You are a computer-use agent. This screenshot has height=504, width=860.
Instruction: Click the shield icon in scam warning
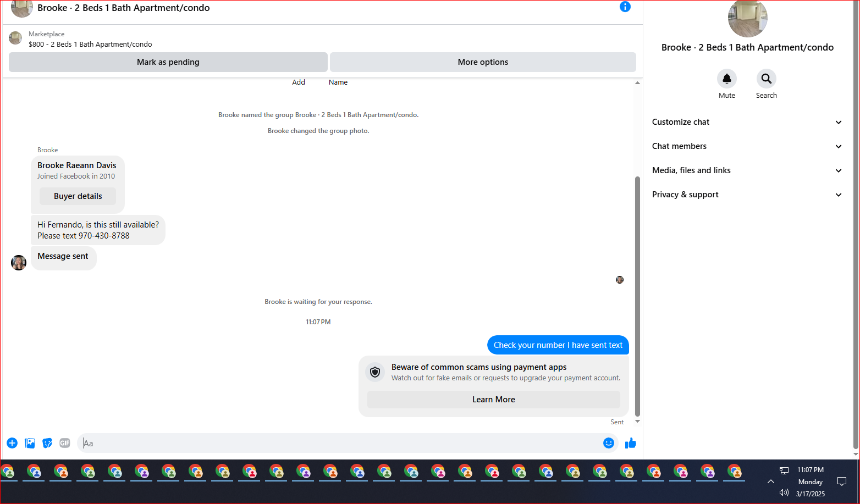[375, 372]
